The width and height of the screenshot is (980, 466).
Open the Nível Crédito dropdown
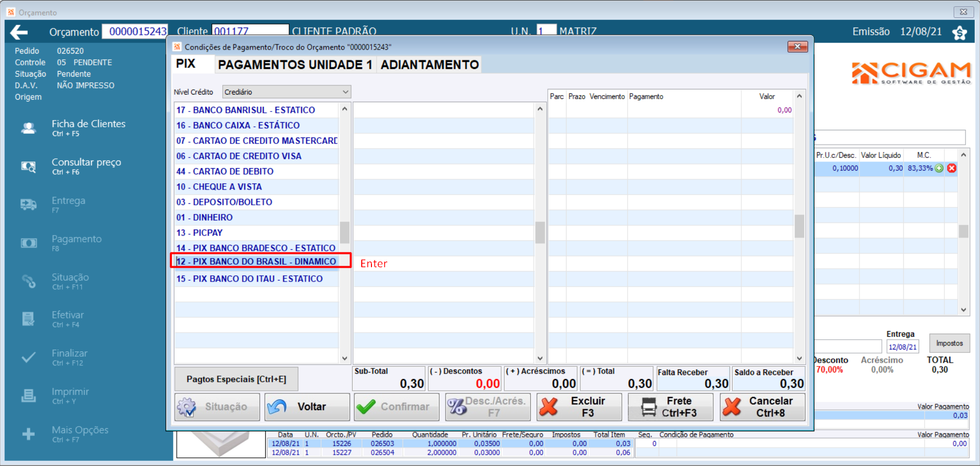tap(287, 92)
